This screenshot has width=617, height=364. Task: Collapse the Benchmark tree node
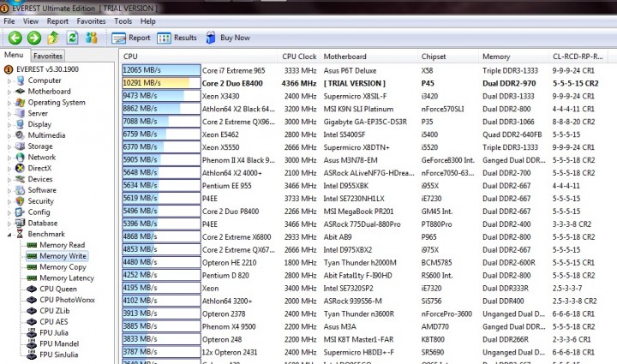(9, 235)
